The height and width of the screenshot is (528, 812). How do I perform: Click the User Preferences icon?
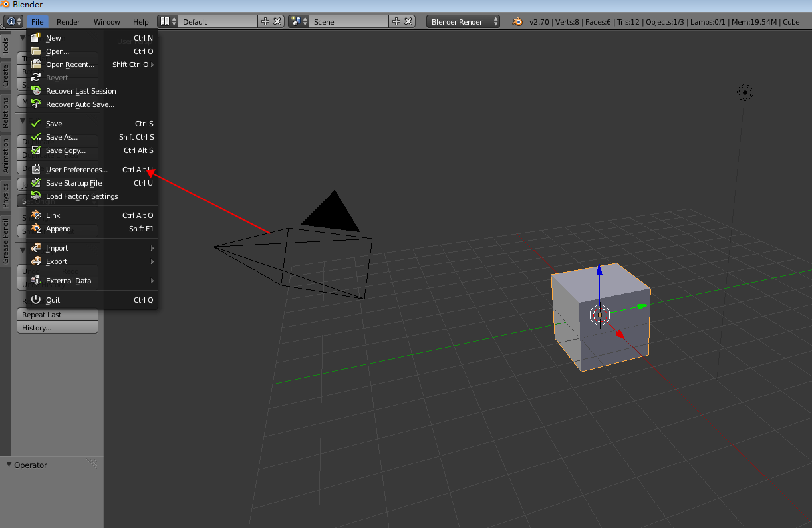point(35,169)
